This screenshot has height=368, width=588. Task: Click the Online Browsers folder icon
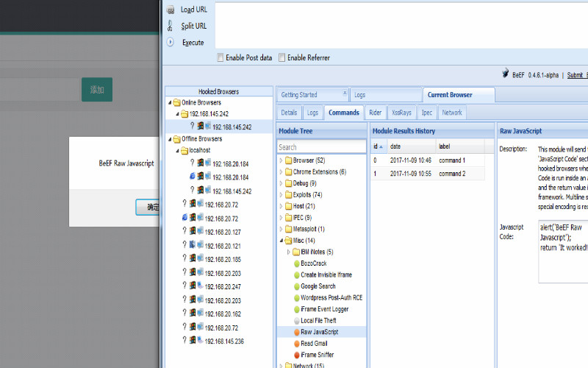point(177,102)
